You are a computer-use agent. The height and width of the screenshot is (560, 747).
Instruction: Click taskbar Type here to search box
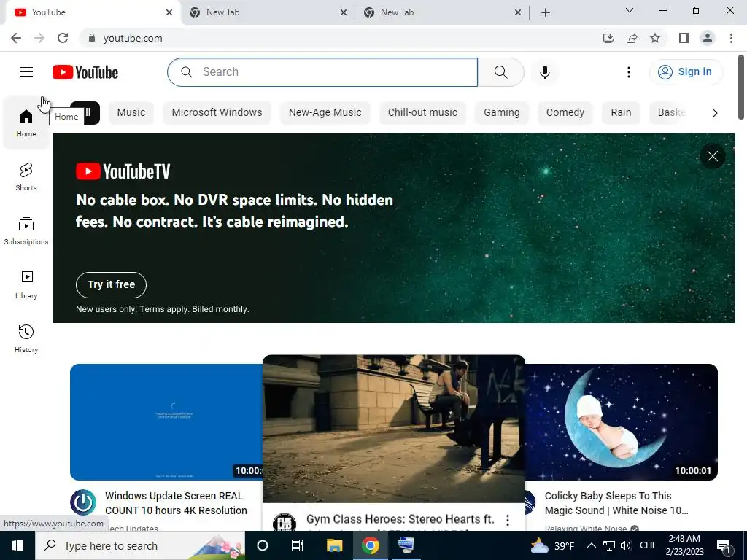tap(139, 545)
